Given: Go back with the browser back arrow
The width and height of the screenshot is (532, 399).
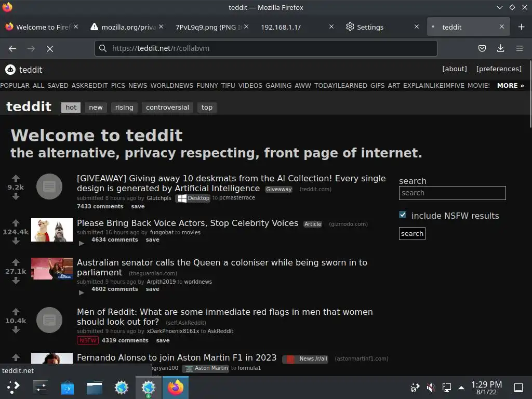Looking at the screenshot, I should coord(12,48).
